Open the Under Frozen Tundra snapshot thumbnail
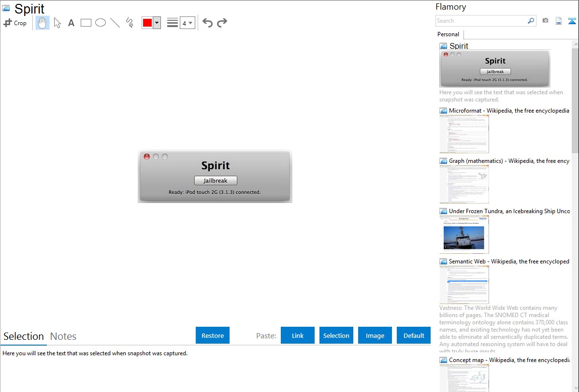 464,234
